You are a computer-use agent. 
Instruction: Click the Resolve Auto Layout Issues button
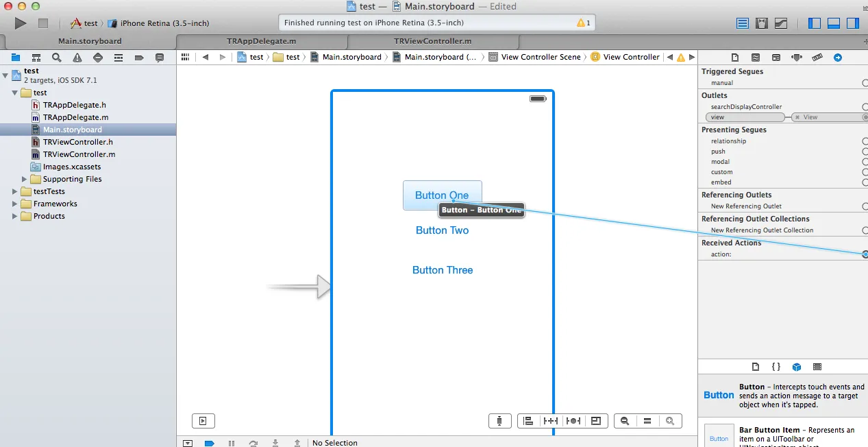click(x=574, y=421)
